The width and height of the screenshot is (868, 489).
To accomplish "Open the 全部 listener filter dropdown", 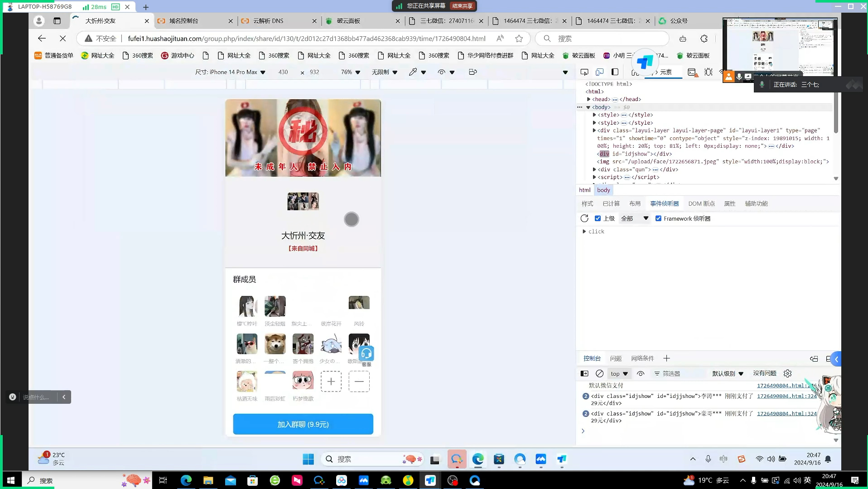I will pyautogui.click(x=634, y=218).
